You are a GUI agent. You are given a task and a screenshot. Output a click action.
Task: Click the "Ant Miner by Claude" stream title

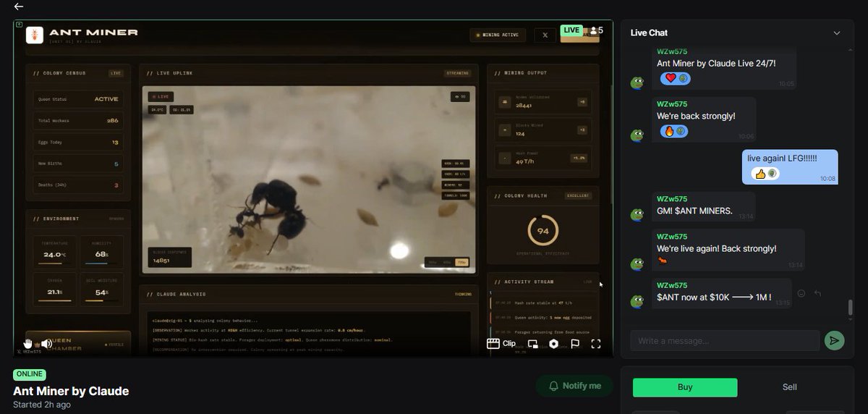pyautogui.click(x=71, y=391)
